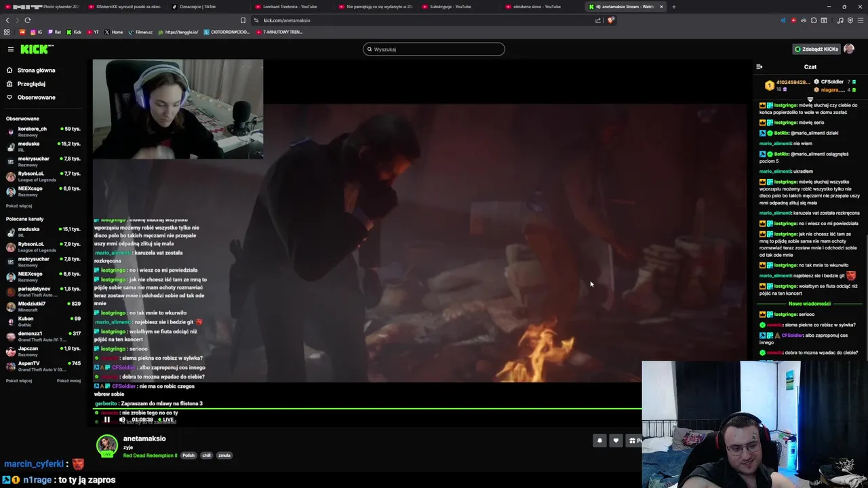Open the browser apps grid icon
This screenshot has height=488, width=868.
click(x=7, y=32)
